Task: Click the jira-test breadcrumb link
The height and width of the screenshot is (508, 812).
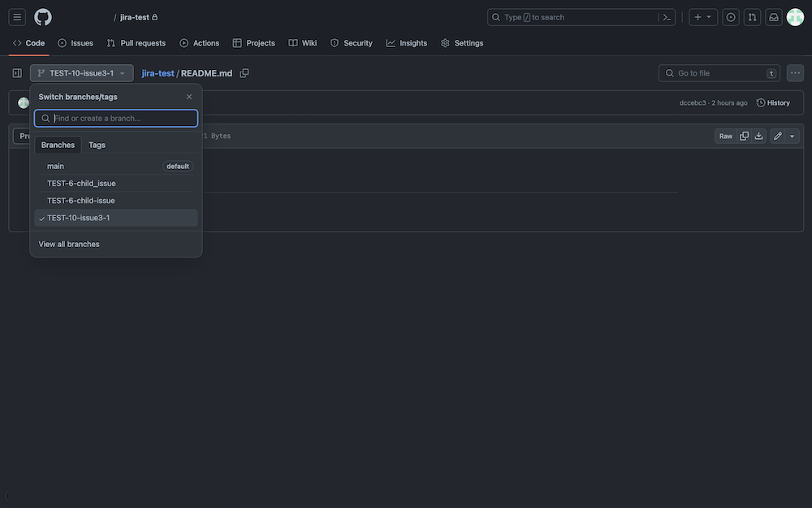Action: click(x=158, y=73)
